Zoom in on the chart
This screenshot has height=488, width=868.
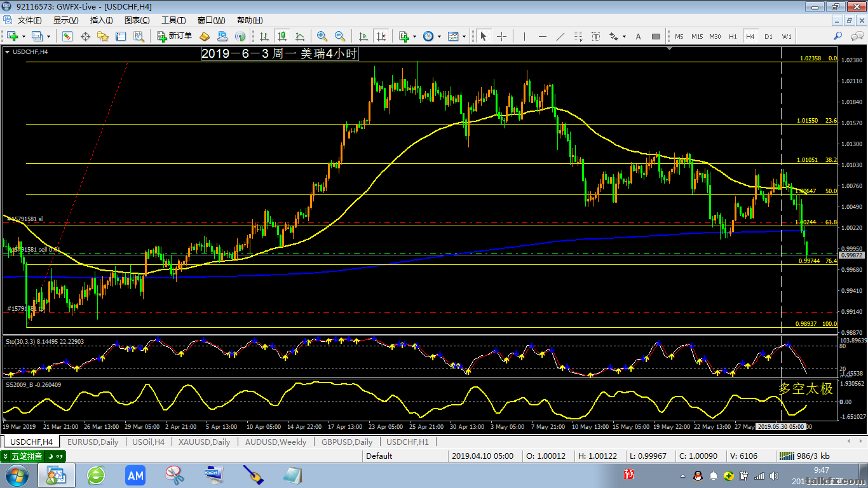point(322,36)
